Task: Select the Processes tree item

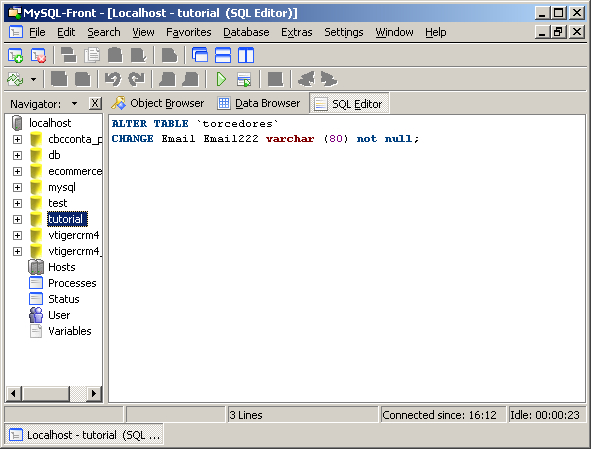Action: [72, 283]
